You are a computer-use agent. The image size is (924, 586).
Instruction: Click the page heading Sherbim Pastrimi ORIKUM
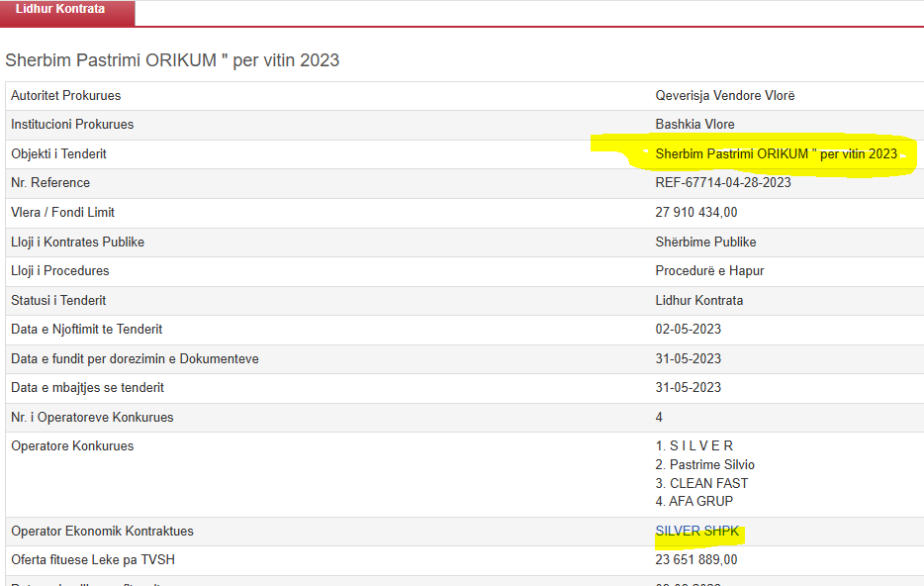coord(172,60)
